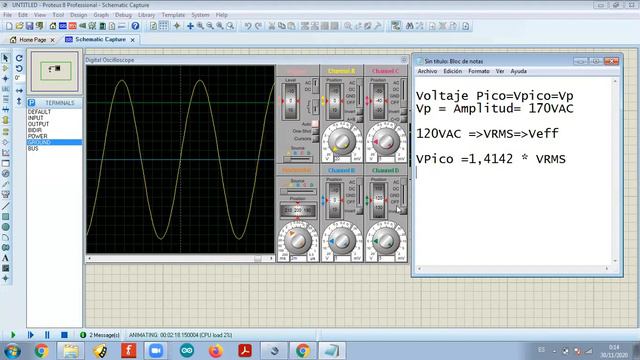Click the zoom in magnifier icon
Screen dimensions: 640x360
pyautogui.click(x=200, y=26)
